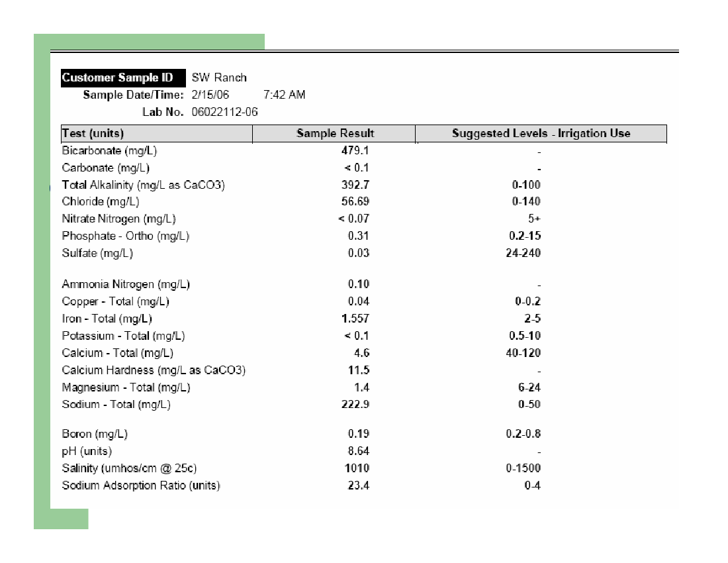Image resolution: width=728 pixels, height=563 pixels.
Task: Click the iron result 1.557
Action: pyautogui.click(x=355, y=319)
